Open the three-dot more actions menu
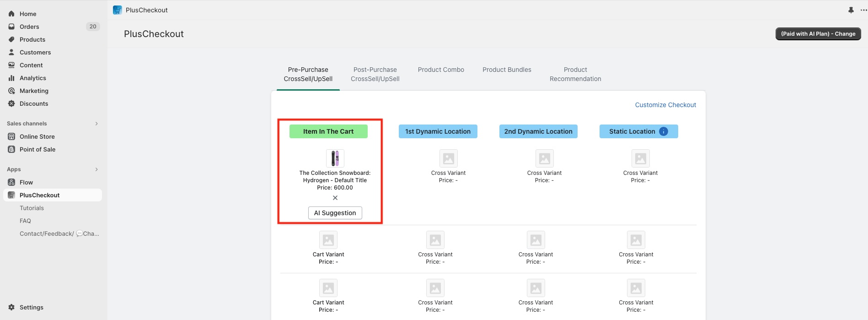This screenshot has width=868, height=320. click(x=863, y=10)
